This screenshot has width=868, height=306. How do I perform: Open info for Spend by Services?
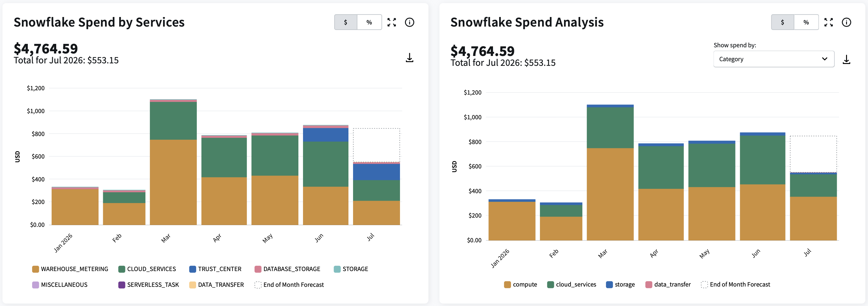409,22
